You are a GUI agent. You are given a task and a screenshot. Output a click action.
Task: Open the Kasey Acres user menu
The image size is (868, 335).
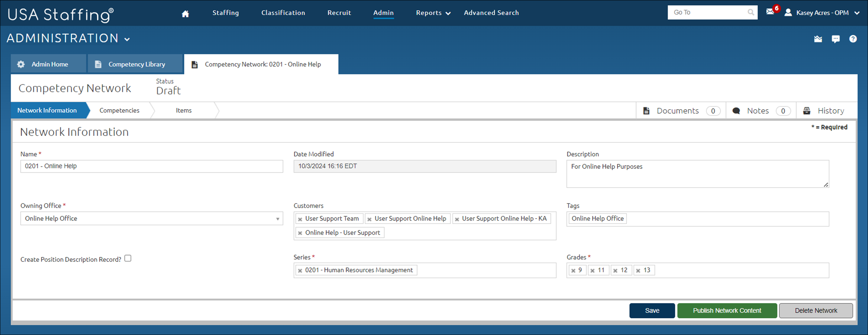(x=823, y=13)
